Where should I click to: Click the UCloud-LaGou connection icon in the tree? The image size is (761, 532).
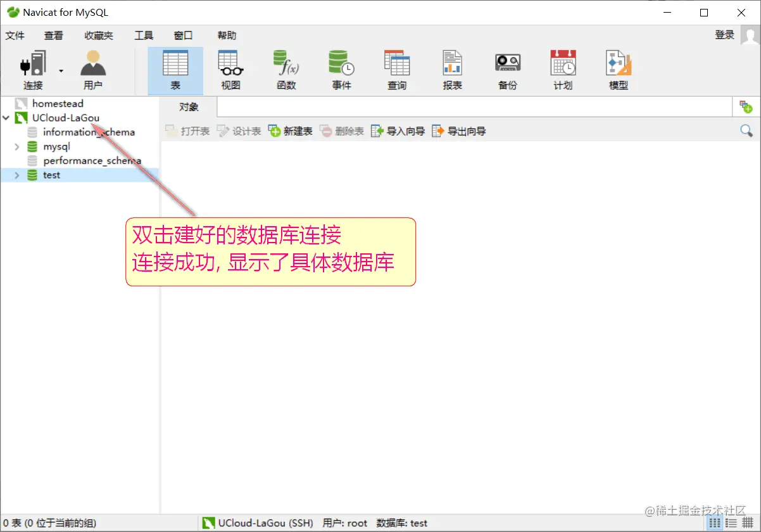(22, 118)
